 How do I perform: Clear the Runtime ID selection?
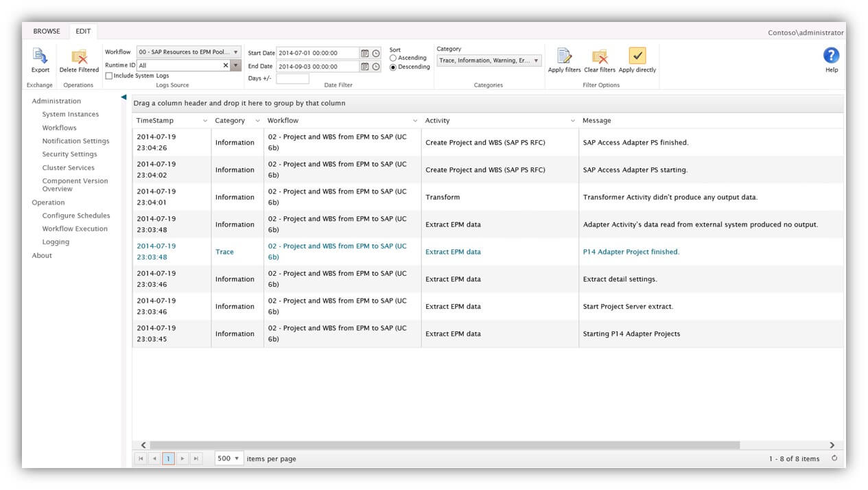(x=226, y=65)
